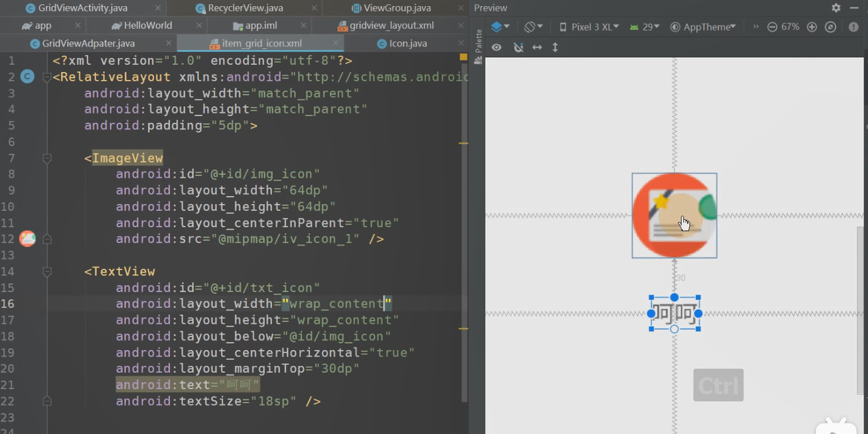Viewport: 868px width, 434px height.
Task: Open the Preview panel settings gear
Action: 836,7
